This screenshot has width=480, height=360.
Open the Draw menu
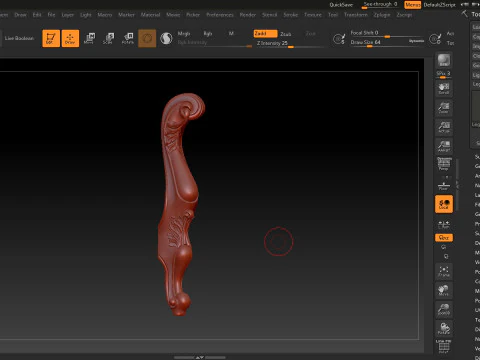[20, 15]
